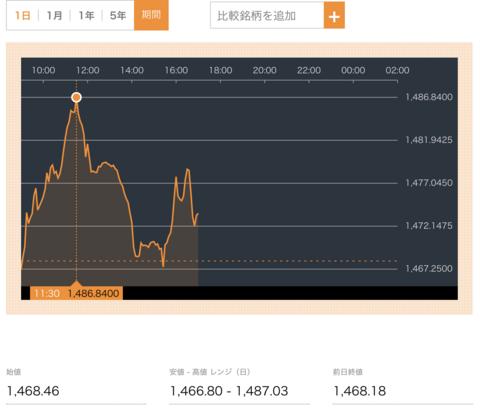Click the orange plus add-comparison icon
This screenshot has height=415, width=480.
click(334, 15)
